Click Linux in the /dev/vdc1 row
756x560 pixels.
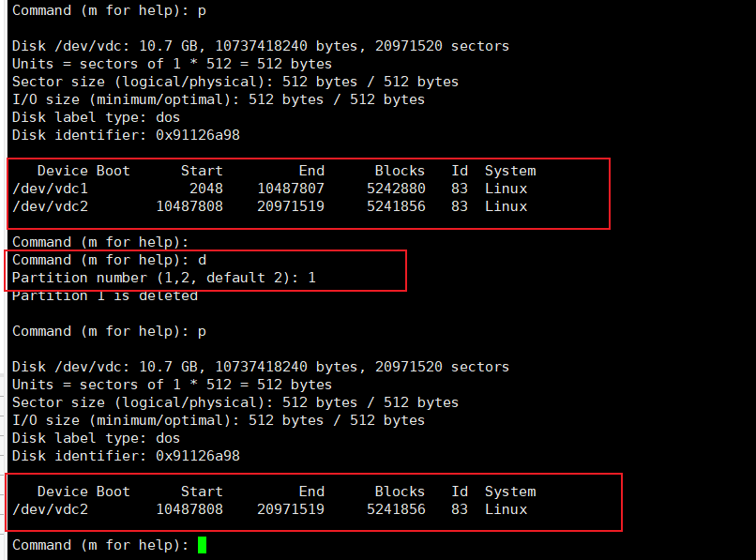[506, 189]
